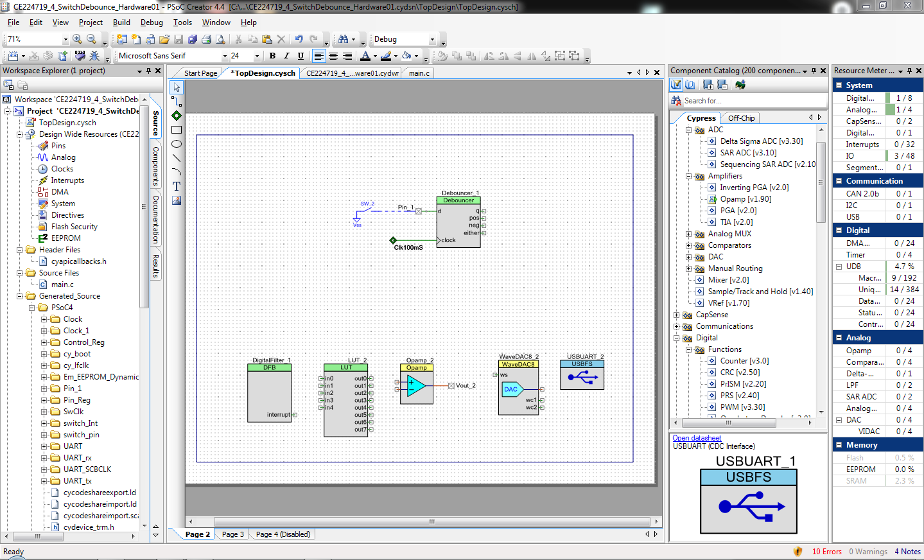Switch to the Start Page tab
The width and height of the screenshot is (924, 560).
(x=200, y=73)
